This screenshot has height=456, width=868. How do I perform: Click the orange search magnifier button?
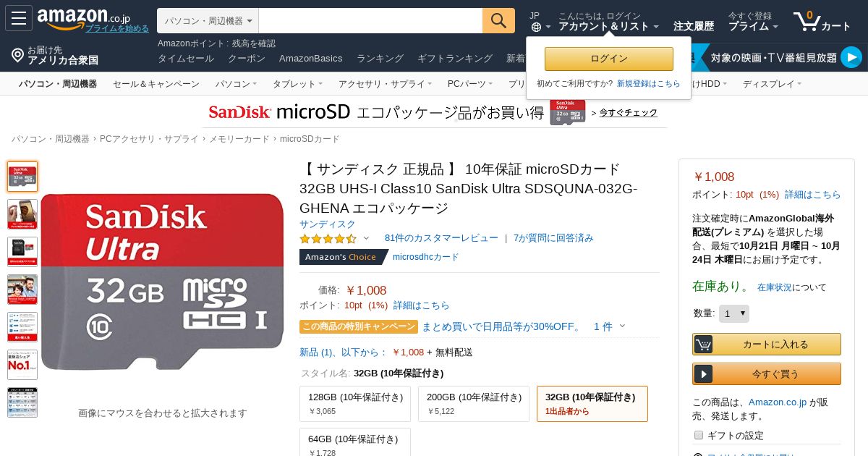pyautogui.click(x=498, y=21)
